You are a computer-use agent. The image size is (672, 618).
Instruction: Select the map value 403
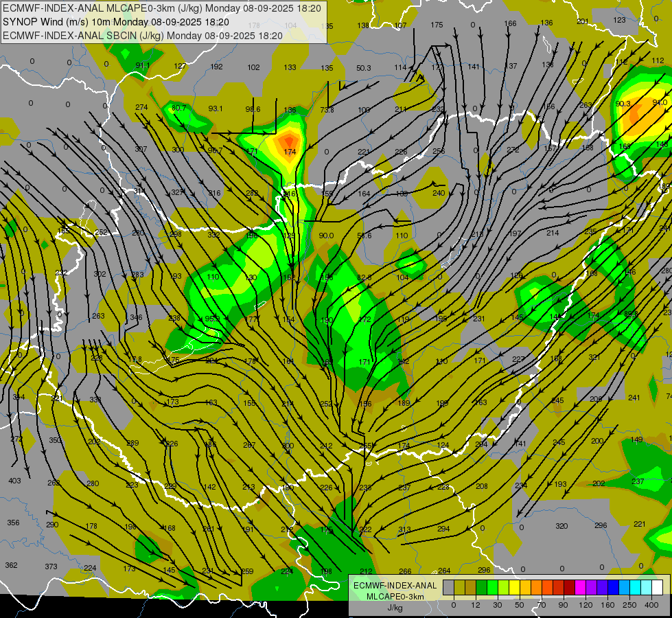point(14,481)
